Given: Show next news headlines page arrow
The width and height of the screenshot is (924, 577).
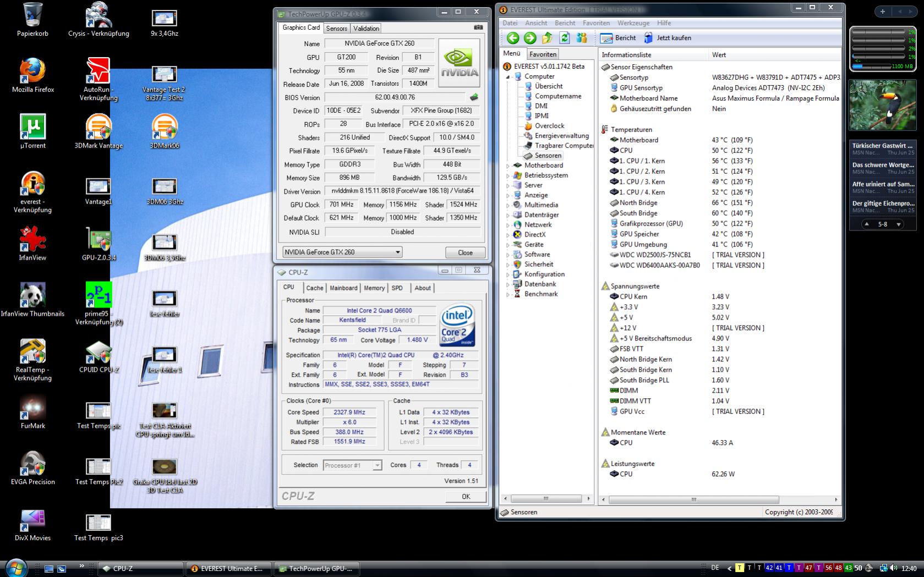Looking at the screenshot, I should (899, 224).
